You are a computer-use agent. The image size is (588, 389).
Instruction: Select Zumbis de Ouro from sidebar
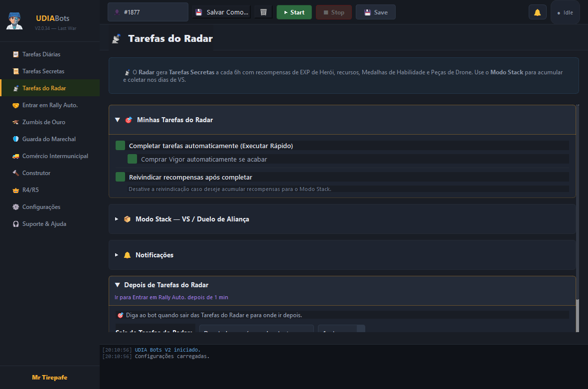pyautogui.click(x=50, y=122)
